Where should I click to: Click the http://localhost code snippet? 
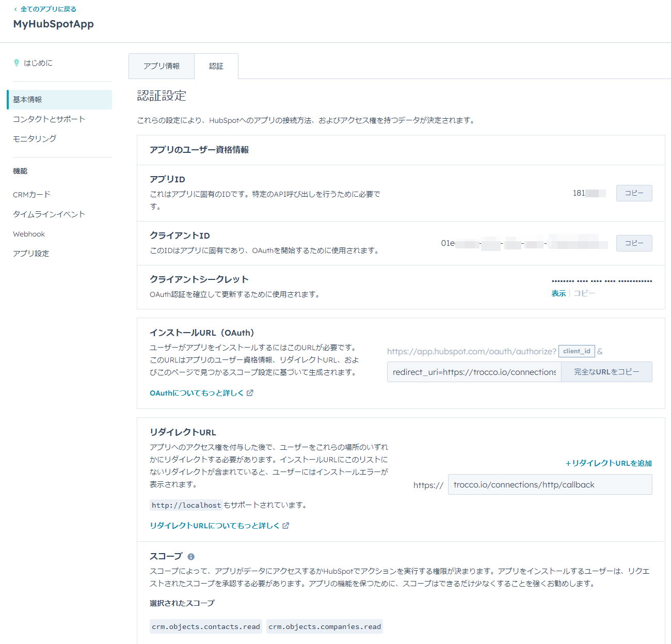coord(186,505)
